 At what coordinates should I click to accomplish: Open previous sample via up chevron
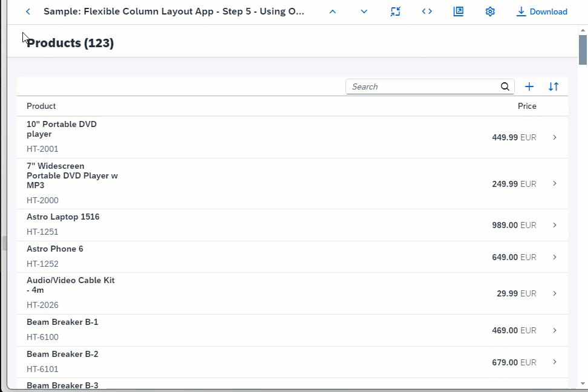pos(333,11)
